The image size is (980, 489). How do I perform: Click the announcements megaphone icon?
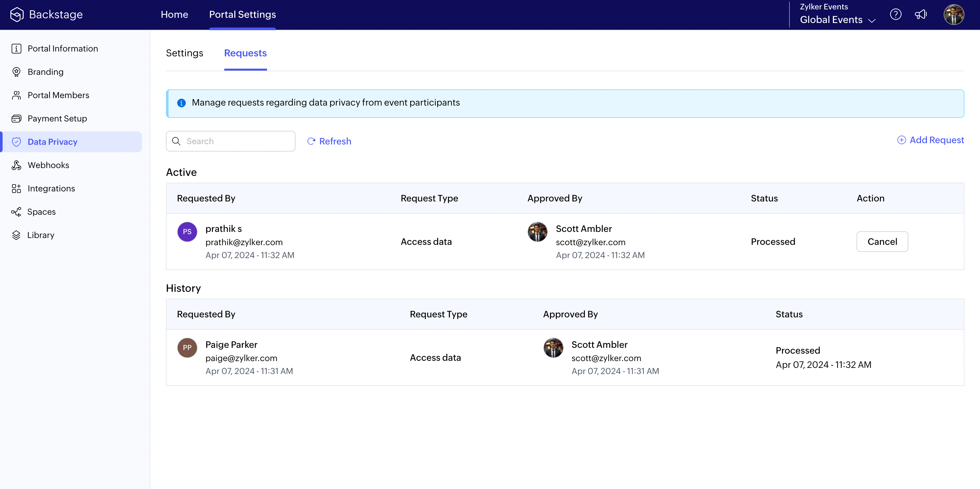(921, 15)
